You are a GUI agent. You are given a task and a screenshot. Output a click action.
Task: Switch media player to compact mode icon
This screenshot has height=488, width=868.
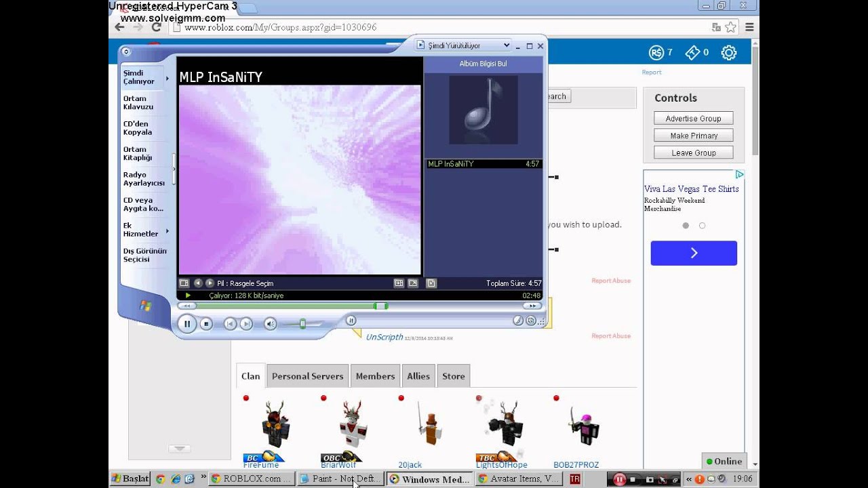point(531,321)
